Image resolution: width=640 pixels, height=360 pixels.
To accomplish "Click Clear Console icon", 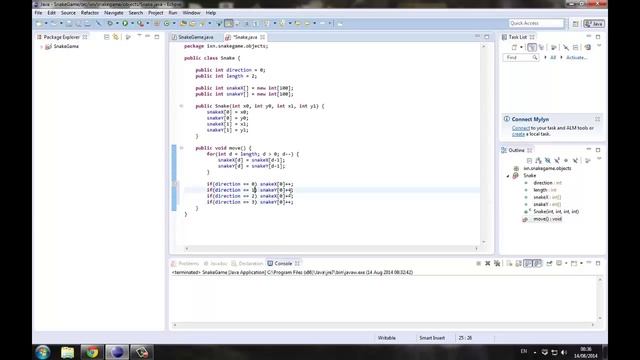I will pyautogui.click(x=509, y=264).
